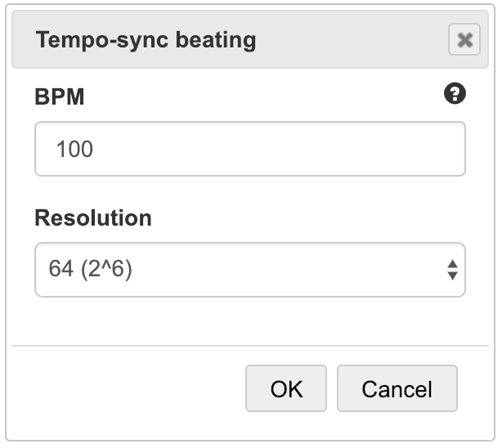Viewport: 502px width, 448px height.
Task: Close the Tempo-sync beating dialog
Action: 464,40
